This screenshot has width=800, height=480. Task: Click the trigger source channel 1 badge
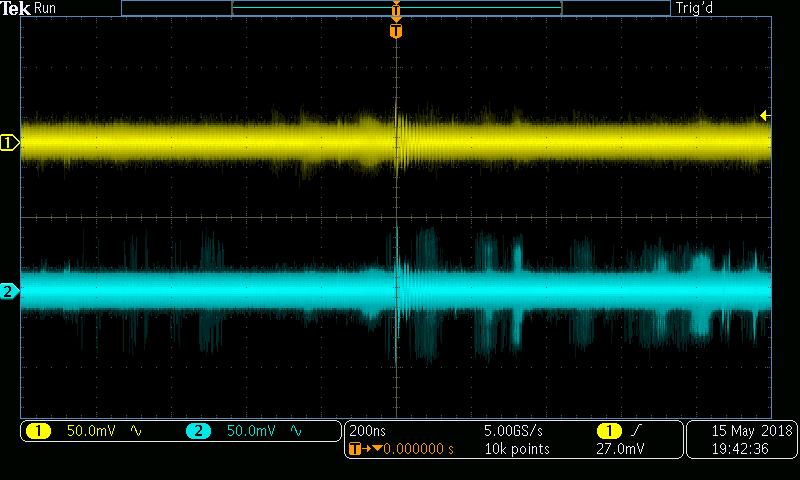(609, 431)
